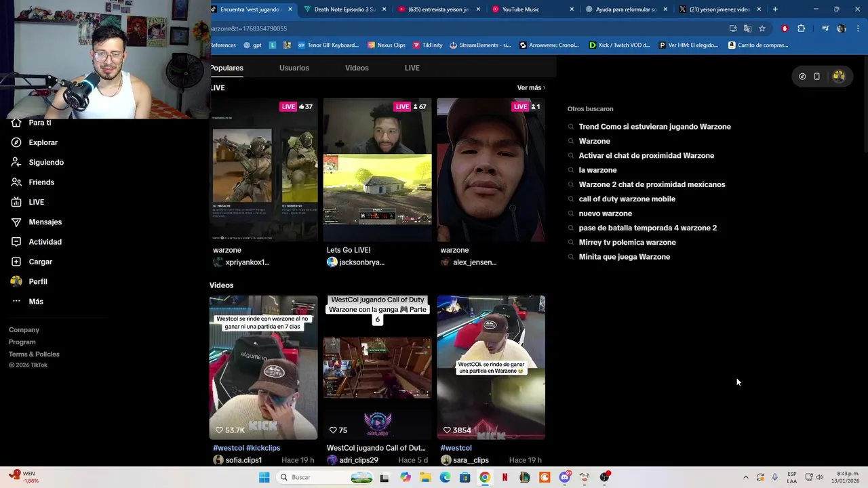Open the live stream by alex_jensen

pos(491,170)
